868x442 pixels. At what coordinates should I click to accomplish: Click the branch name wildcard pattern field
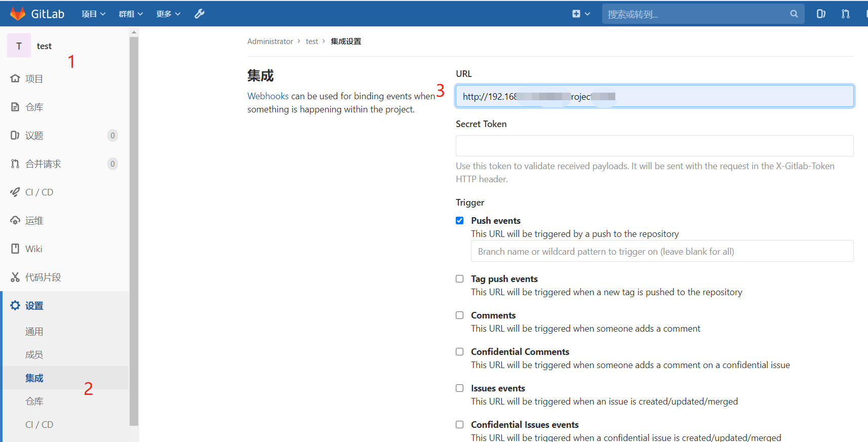tap(662, 251)
